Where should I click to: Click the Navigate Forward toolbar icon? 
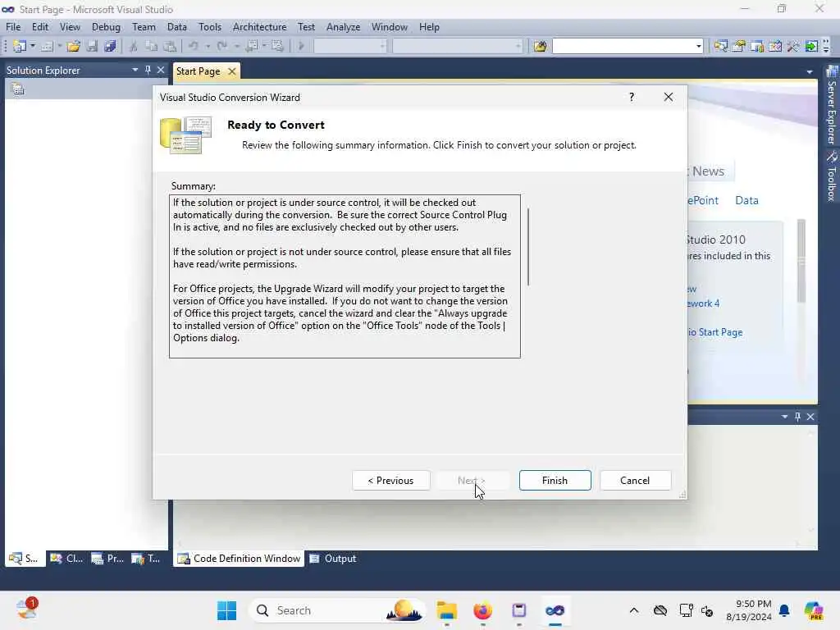click(277, 46)
